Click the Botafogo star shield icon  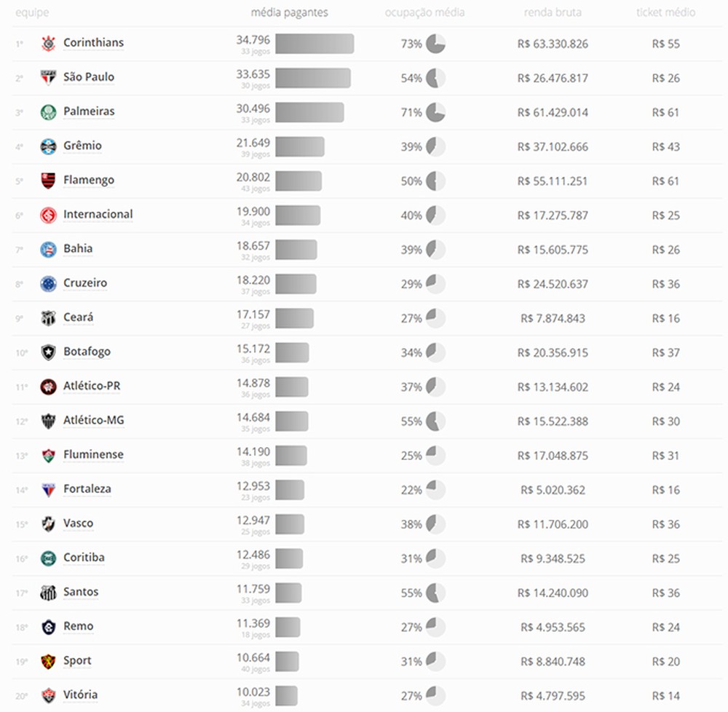[48, 352]
